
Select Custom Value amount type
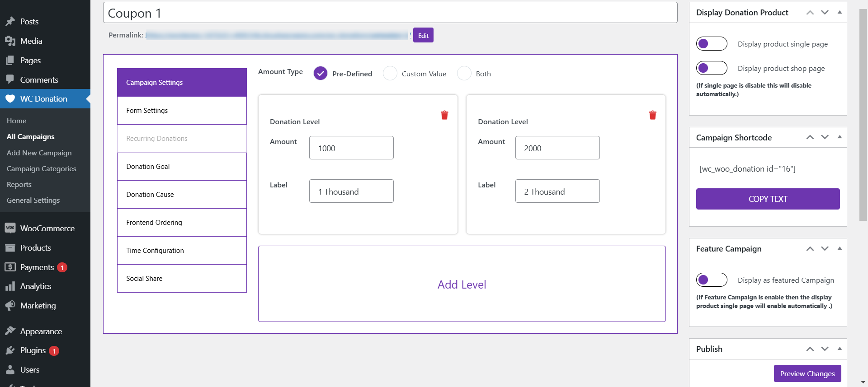point(390,73)
